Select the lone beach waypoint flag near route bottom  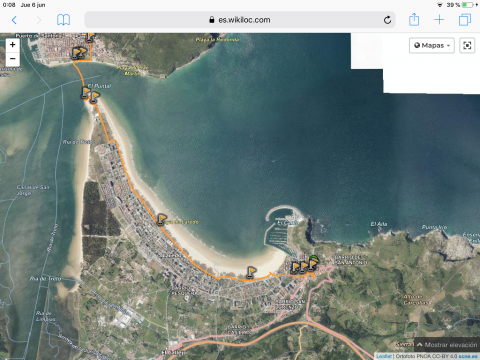251,272
